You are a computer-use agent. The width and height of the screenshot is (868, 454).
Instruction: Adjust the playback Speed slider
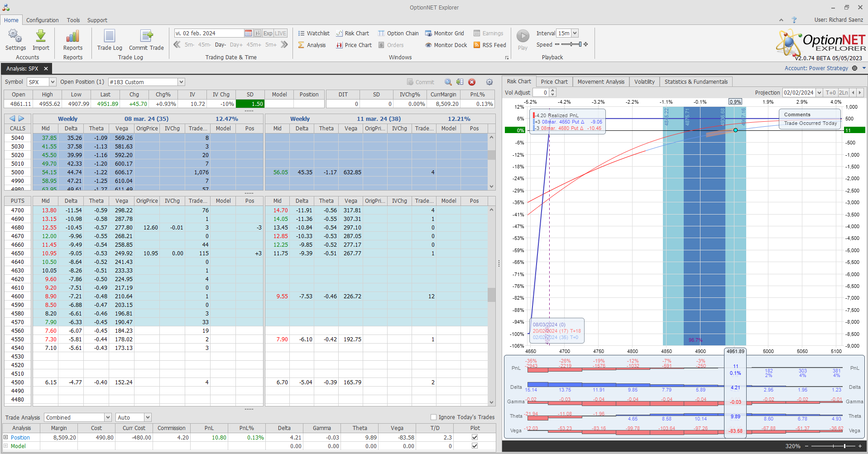coord(571,44)
